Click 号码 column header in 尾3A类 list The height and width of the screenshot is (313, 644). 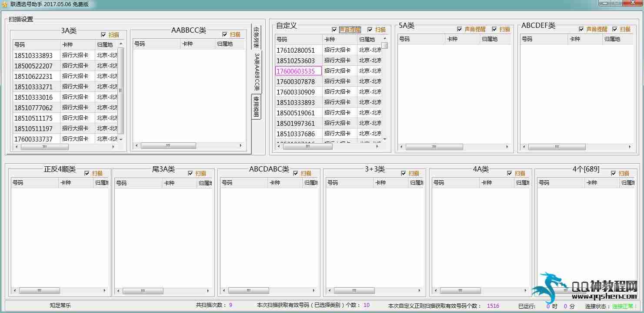pos(138,183)
